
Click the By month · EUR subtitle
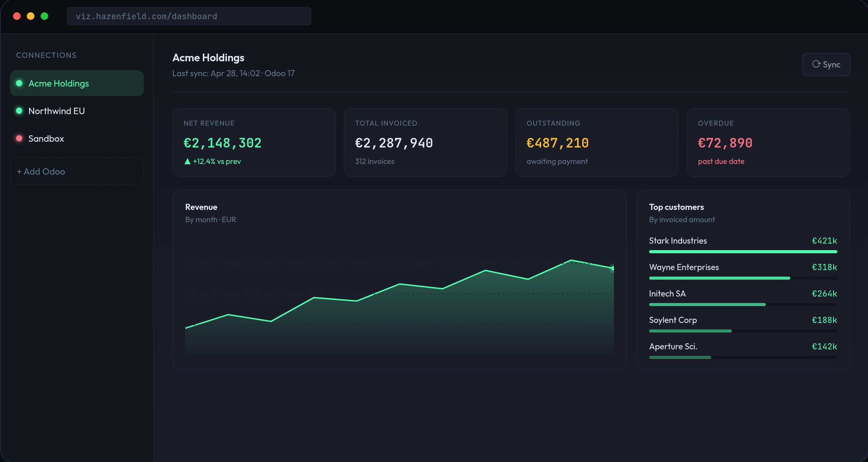[210, 220]
